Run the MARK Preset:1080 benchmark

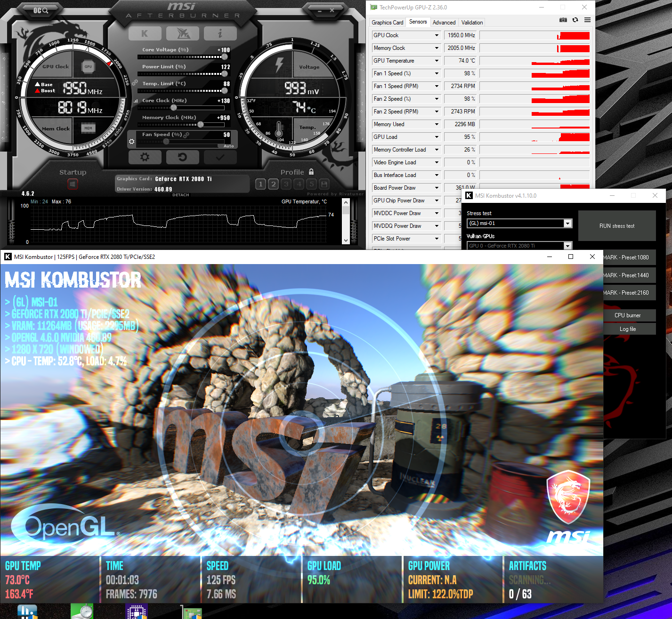click(x=630, y=257)
